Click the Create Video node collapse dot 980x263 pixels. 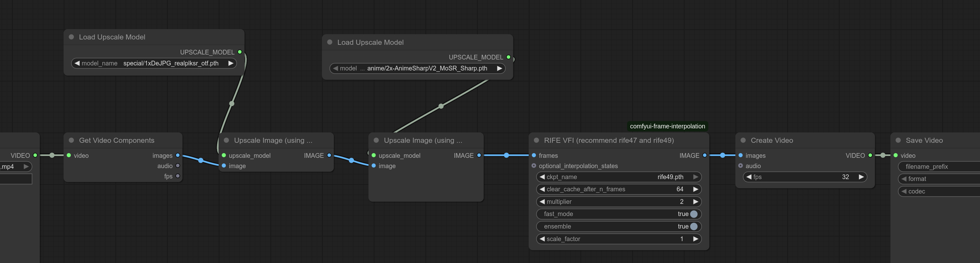coord(743,140)
